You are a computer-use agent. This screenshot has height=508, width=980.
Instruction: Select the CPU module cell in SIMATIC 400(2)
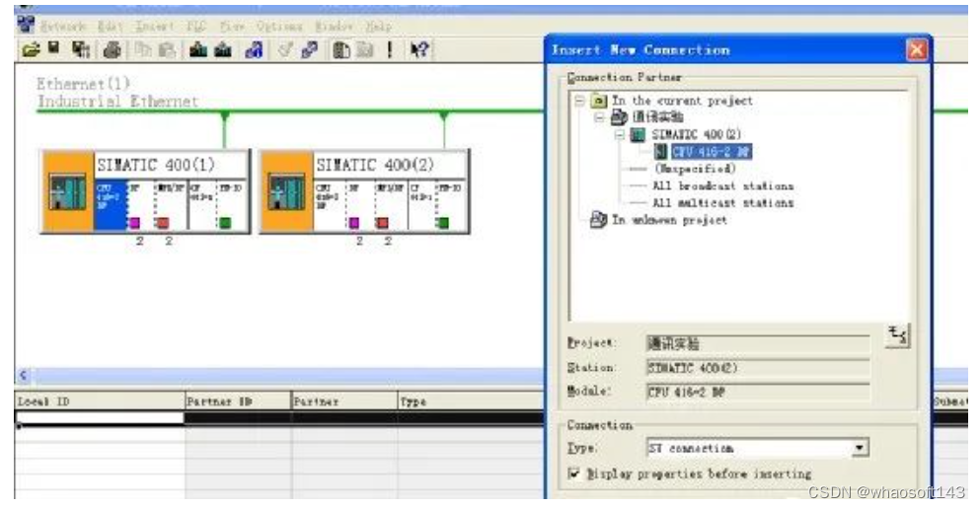click(330, 205)
